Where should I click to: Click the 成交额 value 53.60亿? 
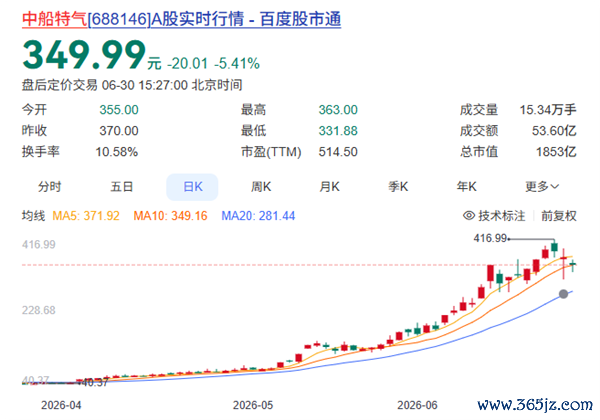[x=554, y=131]
